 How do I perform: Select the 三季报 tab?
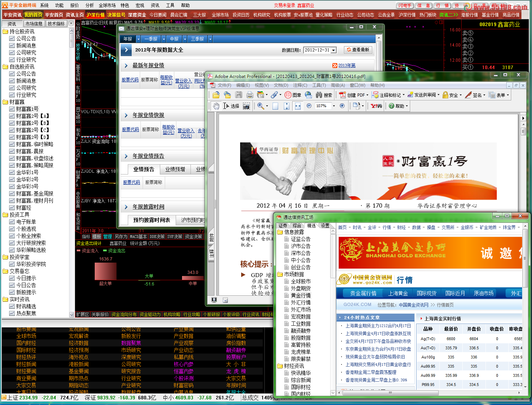point(197,39)
